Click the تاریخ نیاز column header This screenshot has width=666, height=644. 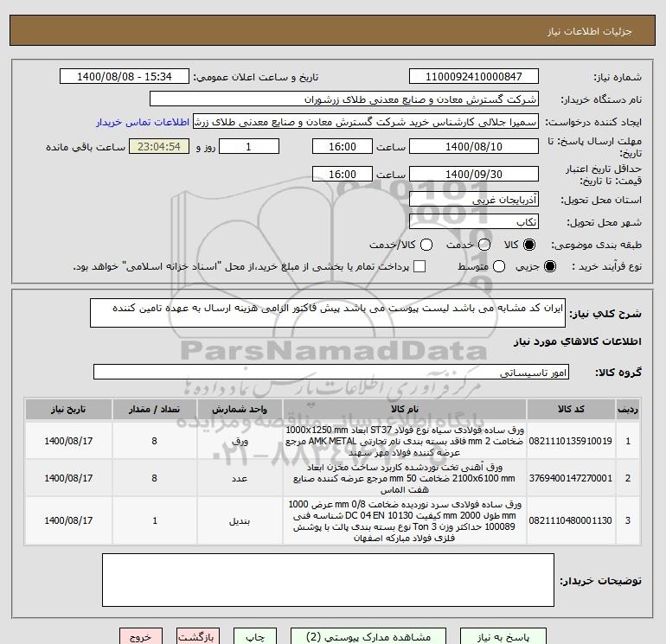[x=68, y=409]
